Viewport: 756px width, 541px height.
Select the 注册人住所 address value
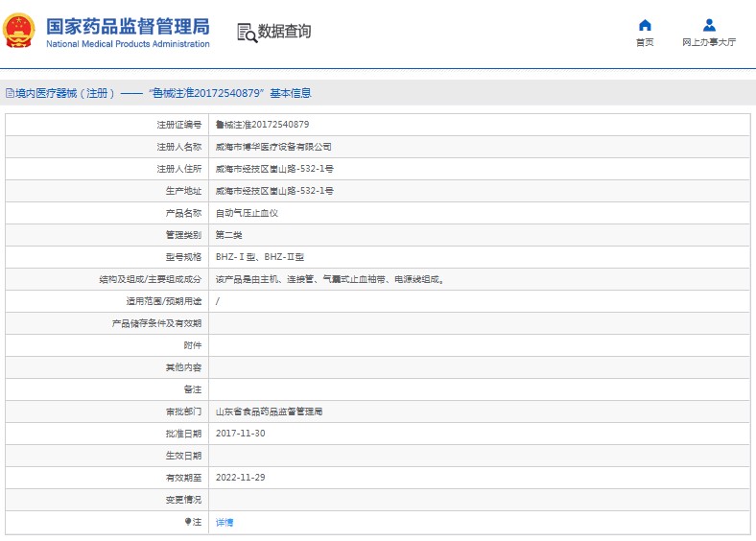coord(274,169)
